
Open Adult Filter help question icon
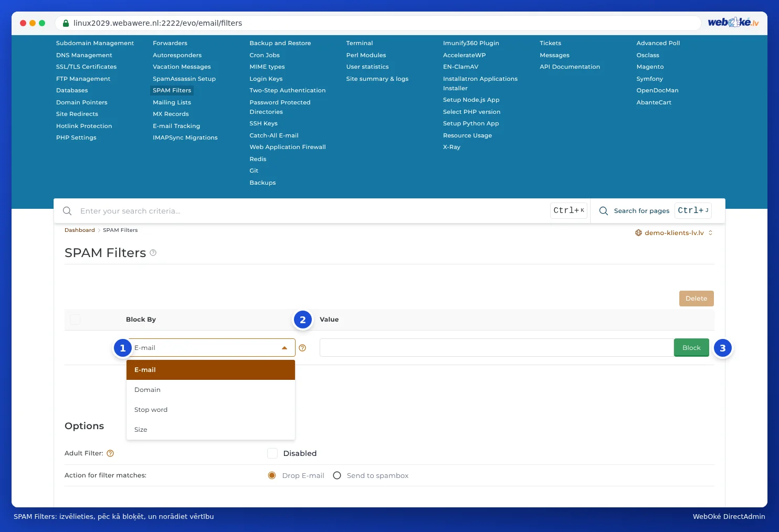tap(110, 453)
